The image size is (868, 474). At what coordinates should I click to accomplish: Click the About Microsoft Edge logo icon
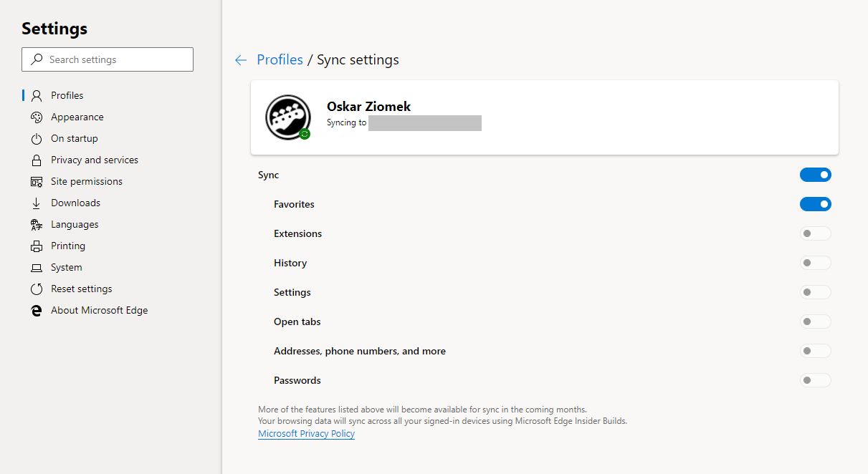[37, 311]
